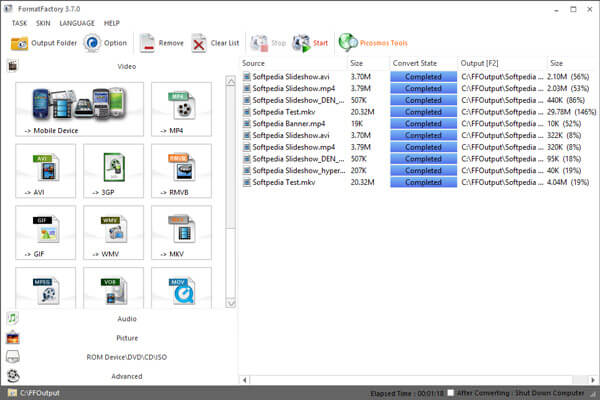This screenshot has width=600, height=400.
Task: Open Picosmos Tools globe icon
Action: pyautogui.click(x=348, y=42)
